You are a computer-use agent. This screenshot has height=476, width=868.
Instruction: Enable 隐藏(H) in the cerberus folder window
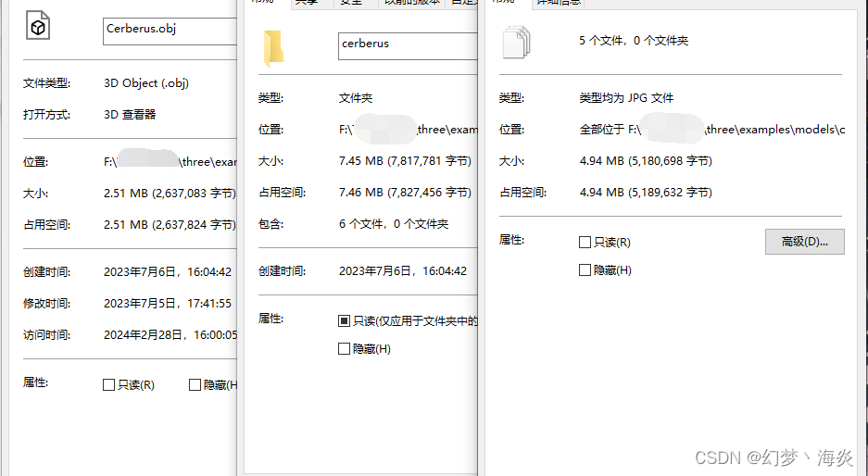344,349
